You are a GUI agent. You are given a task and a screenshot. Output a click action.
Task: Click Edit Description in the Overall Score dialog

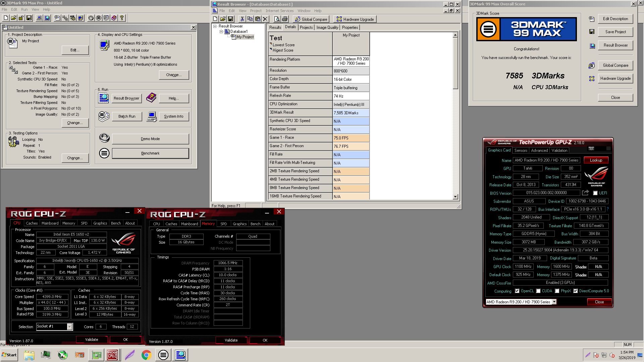[x=615, y=19]
